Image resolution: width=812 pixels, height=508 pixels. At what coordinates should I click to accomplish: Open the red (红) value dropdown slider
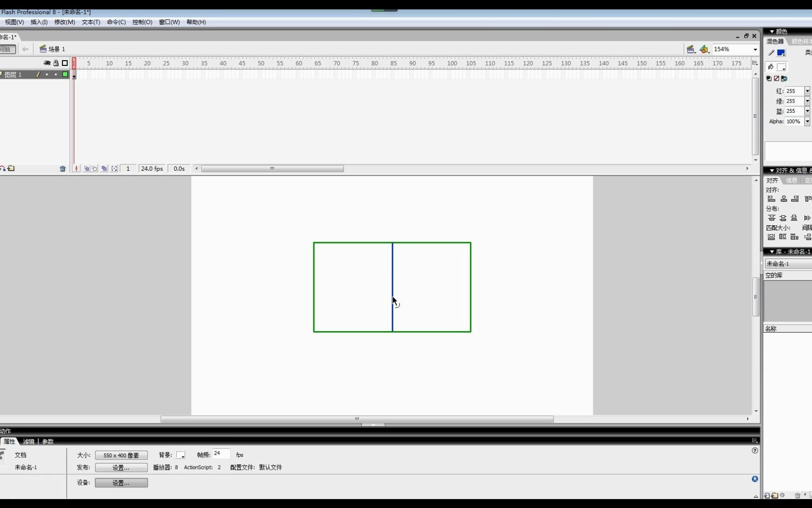pyautogui.click(x=807, y=91)
